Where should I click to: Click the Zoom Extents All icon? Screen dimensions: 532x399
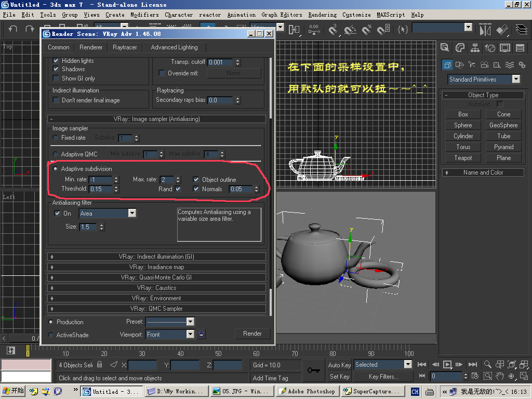point(524,364)
